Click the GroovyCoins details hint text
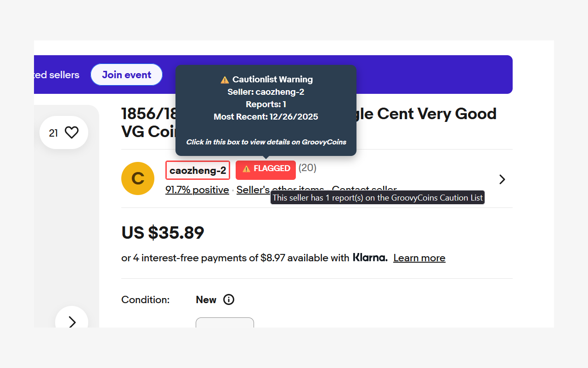Viewport: 588px width, 368px height. click(x=266, y=142)
